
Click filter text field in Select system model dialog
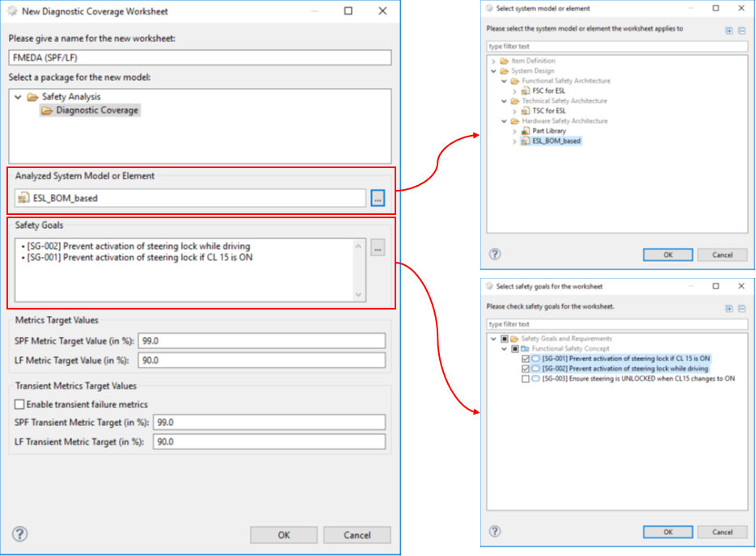(x=617, y=46)
